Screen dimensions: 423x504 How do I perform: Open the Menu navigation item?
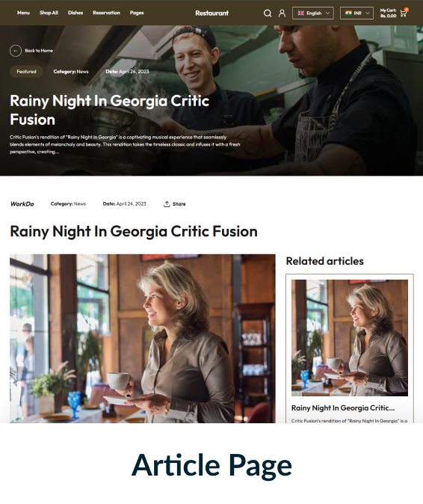23,13
